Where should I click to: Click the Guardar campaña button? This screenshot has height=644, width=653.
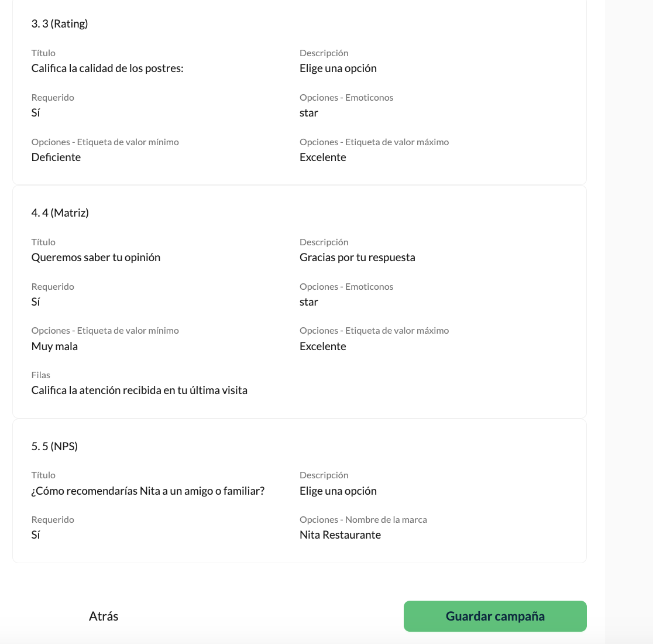495,616
